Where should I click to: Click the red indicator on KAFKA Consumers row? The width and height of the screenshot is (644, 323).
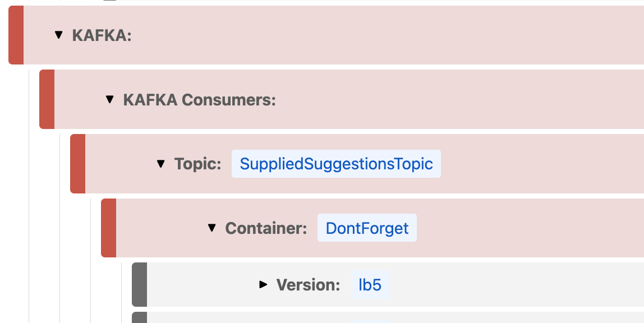(46, 99)
